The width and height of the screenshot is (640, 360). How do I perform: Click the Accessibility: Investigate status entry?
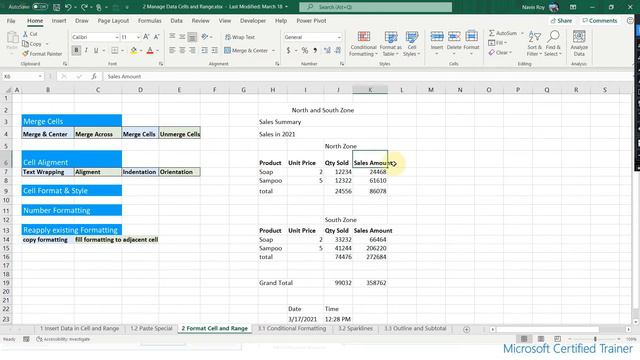tap(63, 339)
